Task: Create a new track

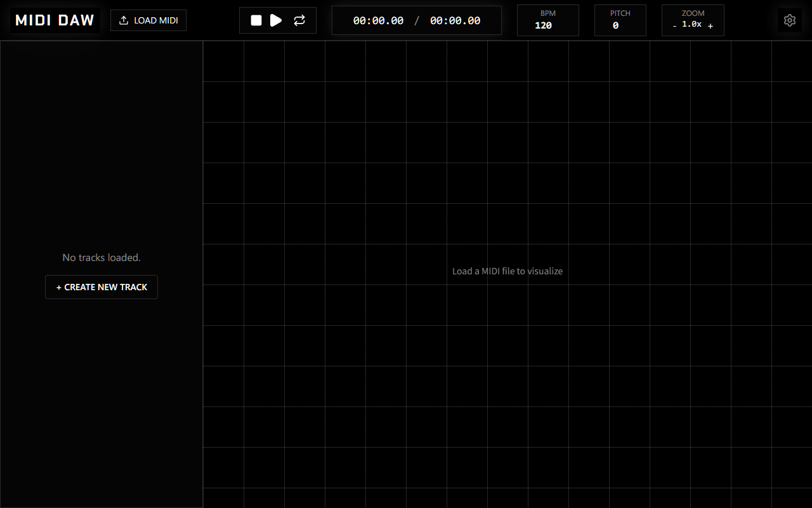Action: click(x=101, y=287)
